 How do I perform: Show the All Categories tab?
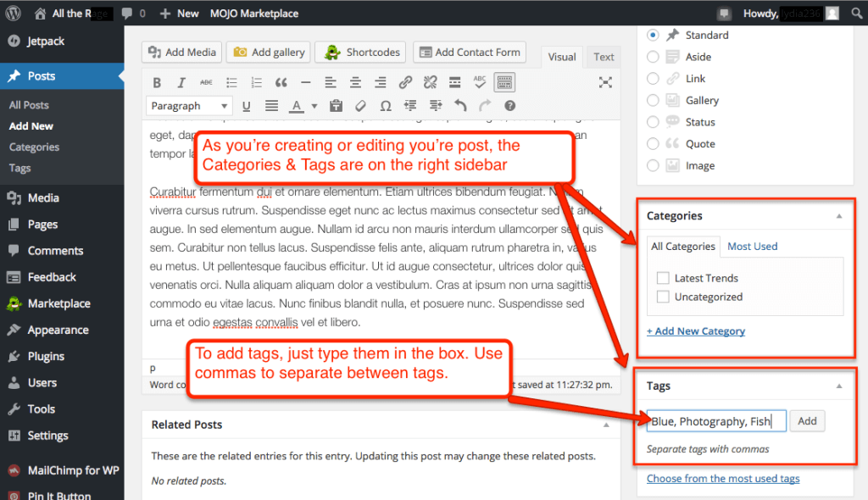[x=683, y=247]
